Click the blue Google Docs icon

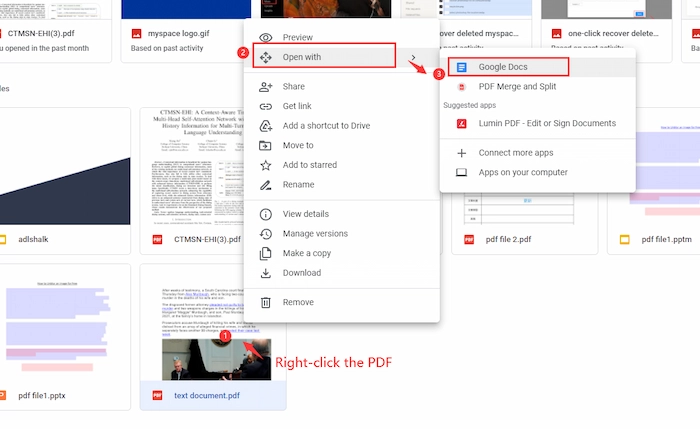[462, 67]
